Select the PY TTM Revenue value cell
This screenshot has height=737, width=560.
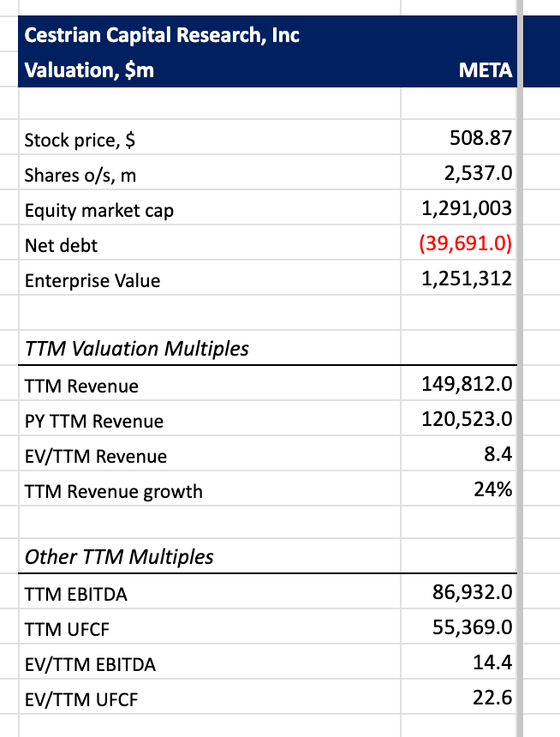click(458, 418)
